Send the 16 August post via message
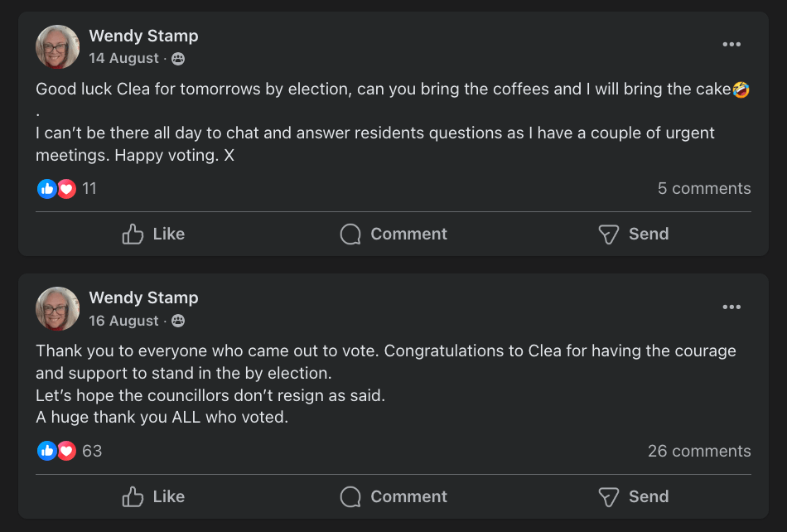 coord(633,497)
